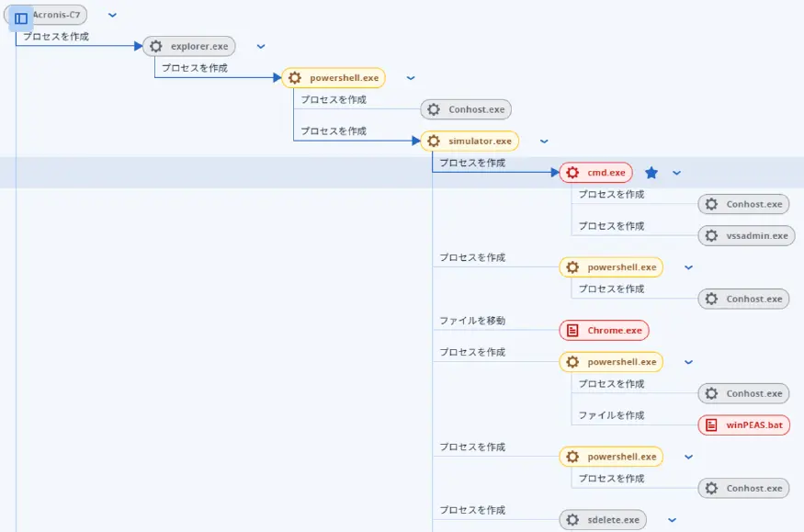Click the red gear icon on cmd.exe

572,173
